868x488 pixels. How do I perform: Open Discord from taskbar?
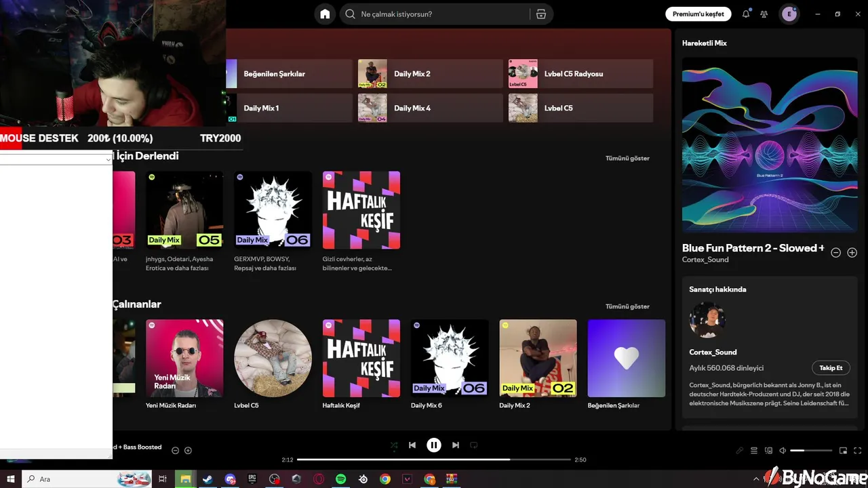click(x=230, y=479)
